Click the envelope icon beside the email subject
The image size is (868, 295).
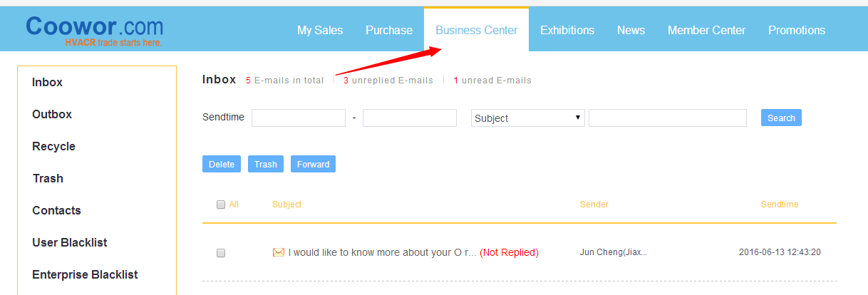(279, 252)
